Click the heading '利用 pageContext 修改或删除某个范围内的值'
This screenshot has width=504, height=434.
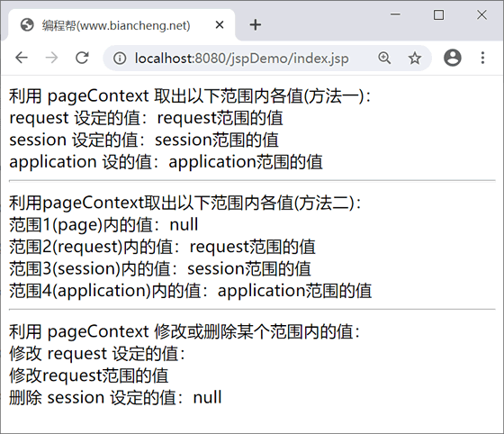point(184,331)
